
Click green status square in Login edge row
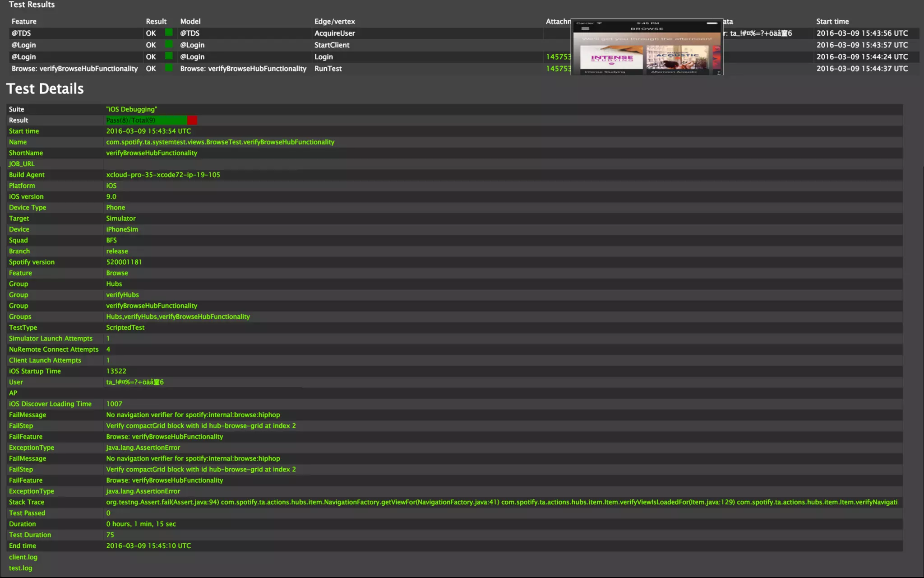(x=169, y=56)
